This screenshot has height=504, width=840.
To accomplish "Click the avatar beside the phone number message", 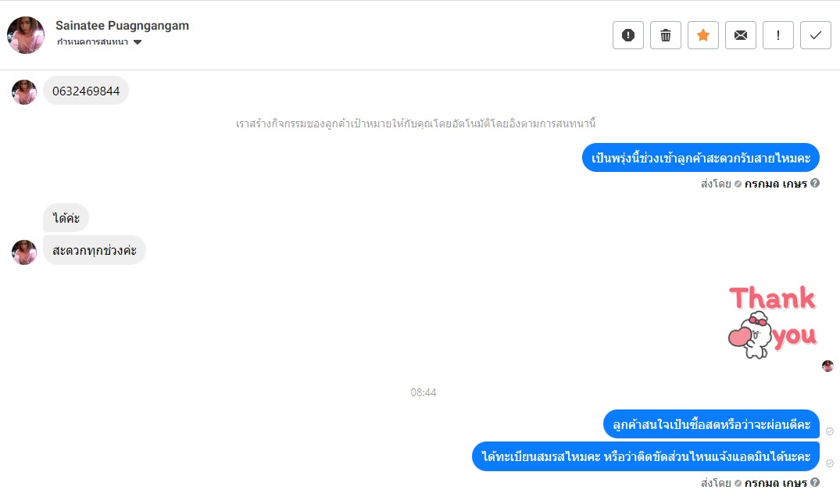I will coord(24,92).
